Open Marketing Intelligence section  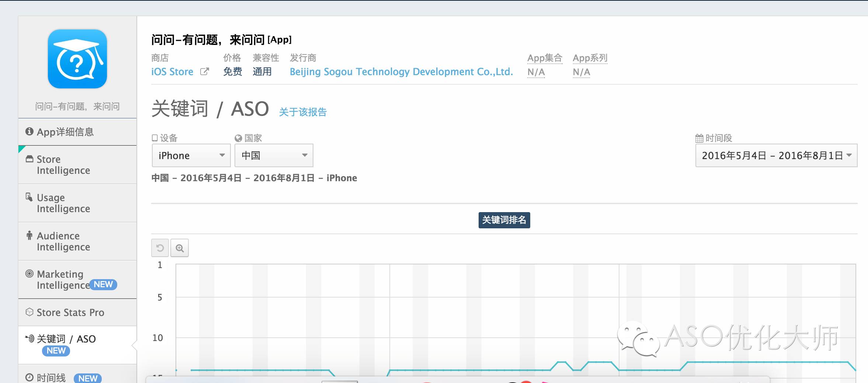pos(77,280)
